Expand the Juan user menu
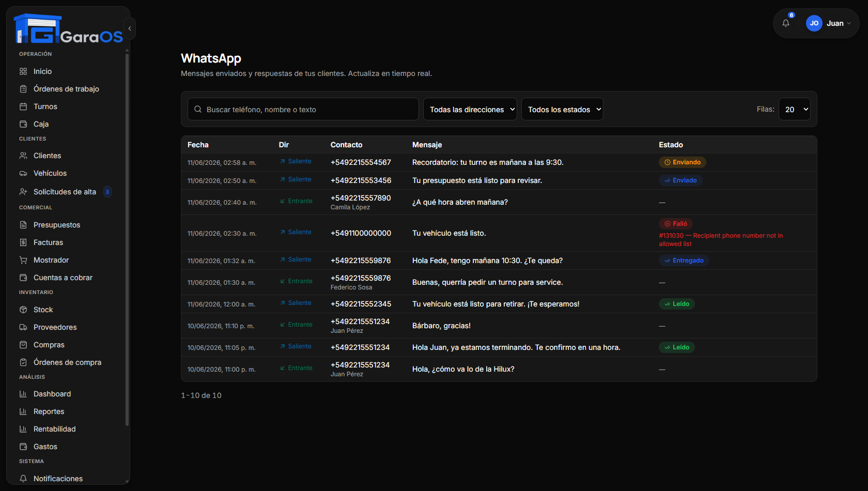Screen dimensions: 868x491 pos(829,23)
